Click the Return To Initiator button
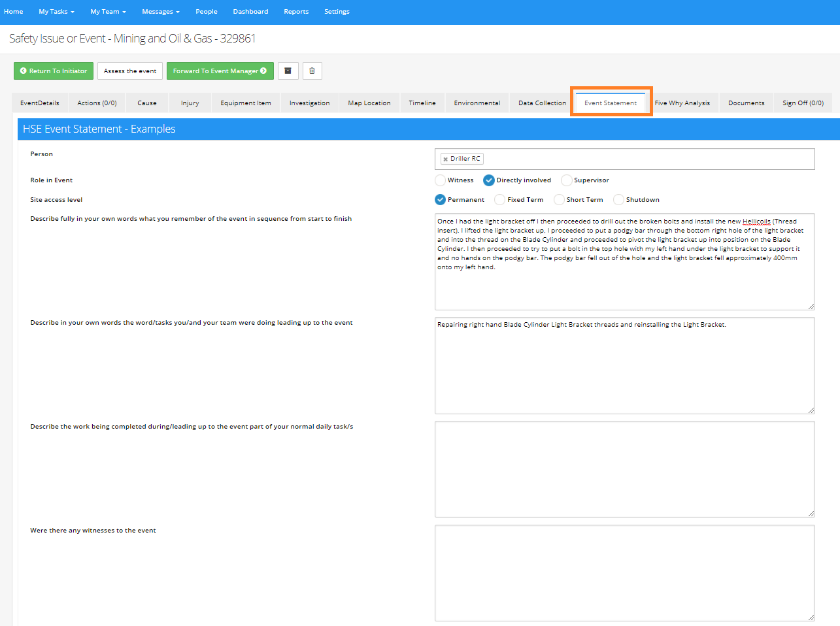The image size is (840, 626). (53, 71)
